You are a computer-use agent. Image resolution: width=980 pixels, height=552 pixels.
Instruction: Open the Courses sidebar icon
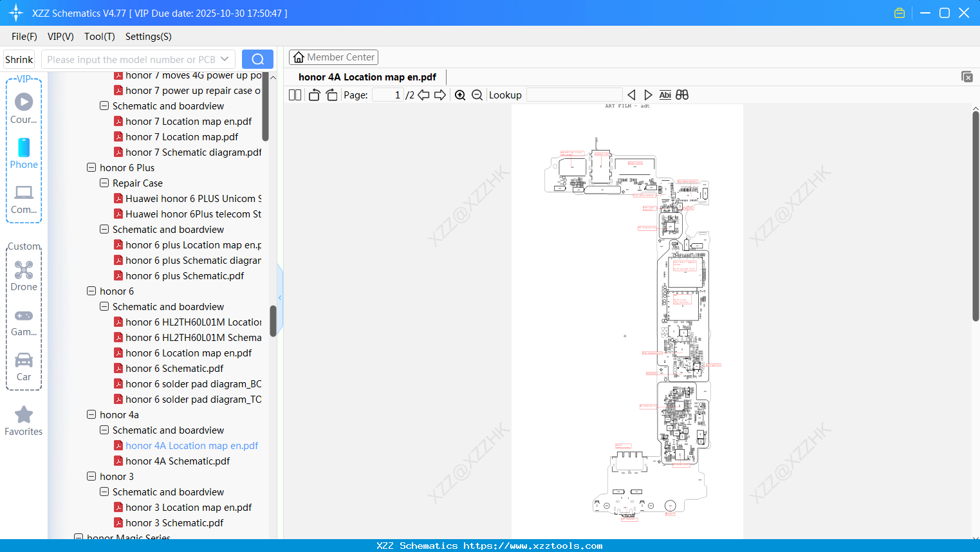[x=24, y=108]
